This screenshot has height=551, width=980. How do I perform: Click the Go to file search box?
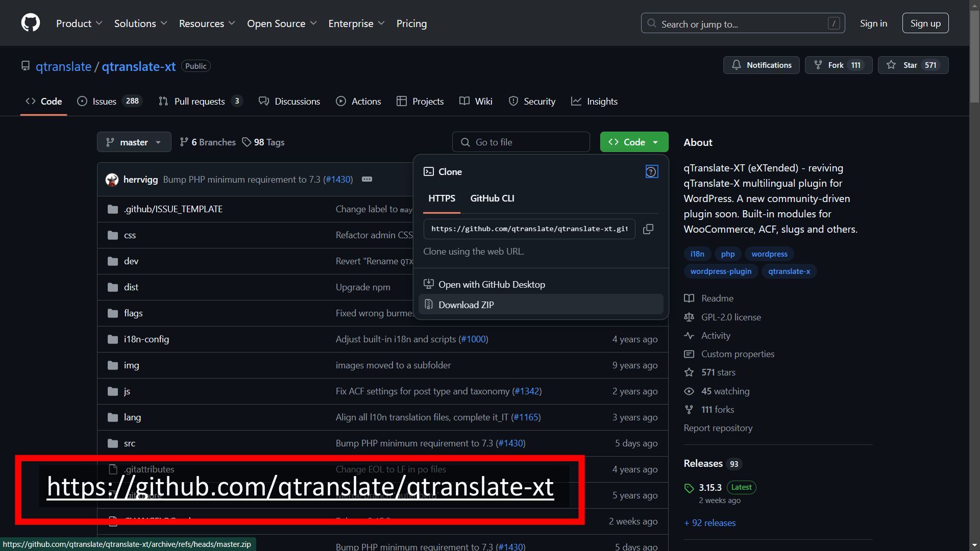pos(521,142)
